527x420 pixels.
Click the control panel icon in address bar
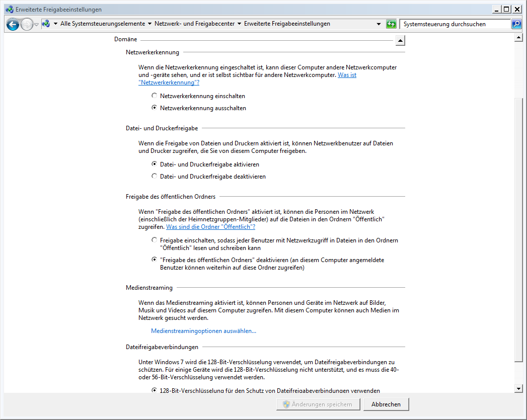coord(46,24)
